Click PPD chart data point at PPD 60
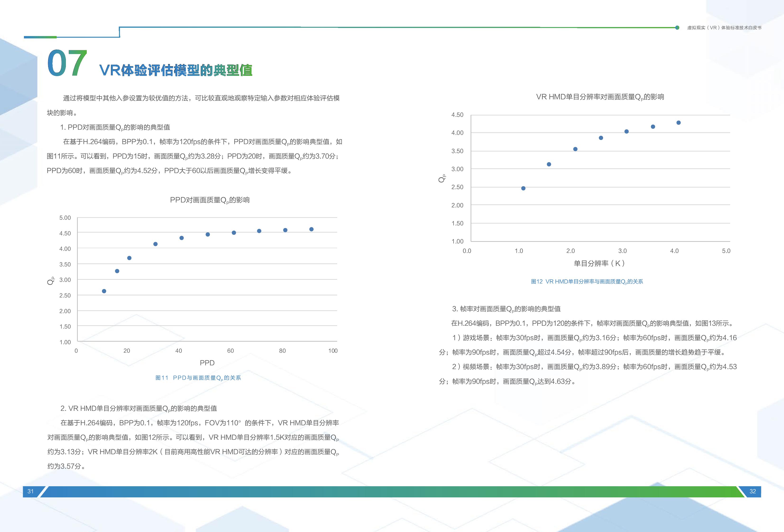 tap(234, 232)
